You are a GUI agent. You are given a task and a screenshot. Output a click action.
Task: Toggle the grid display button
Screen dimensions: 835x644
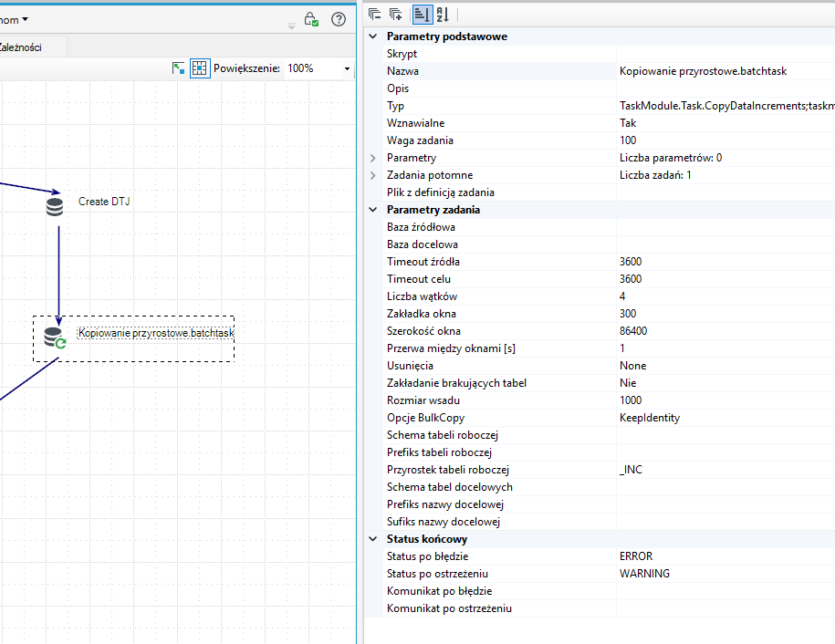coord(200,68)
